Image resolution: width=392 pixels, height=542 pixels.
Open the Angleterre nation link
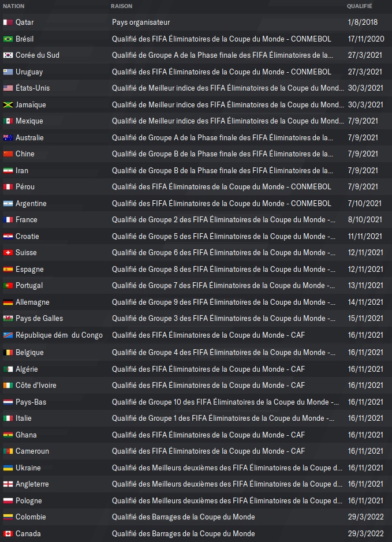tap(32, 484)
